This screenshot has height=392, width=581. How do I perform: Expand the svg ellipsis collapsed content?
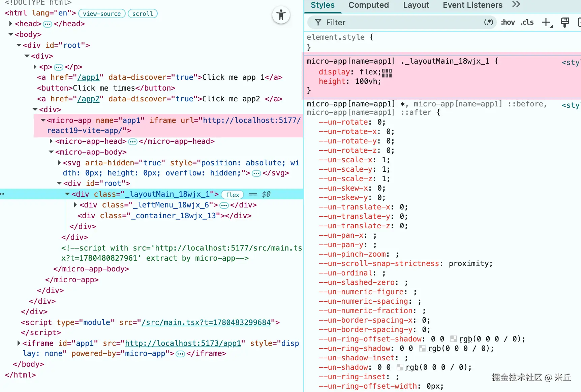click(256, 173)
